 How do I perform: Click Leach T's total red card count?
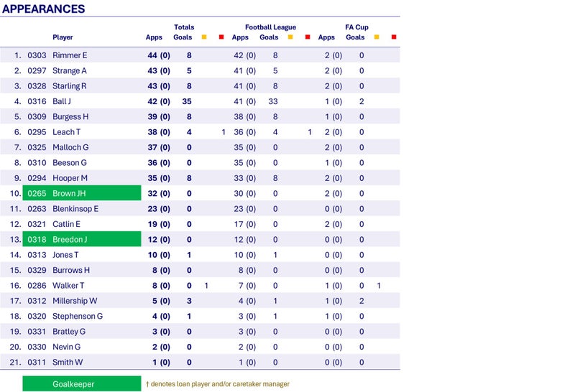(x=224, y=132)
